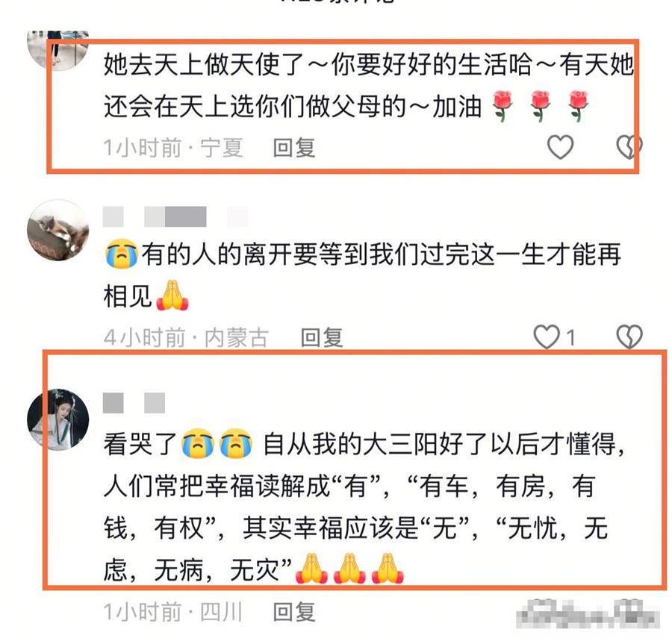Reply to the 宁夏 comment via 回复

294,148
